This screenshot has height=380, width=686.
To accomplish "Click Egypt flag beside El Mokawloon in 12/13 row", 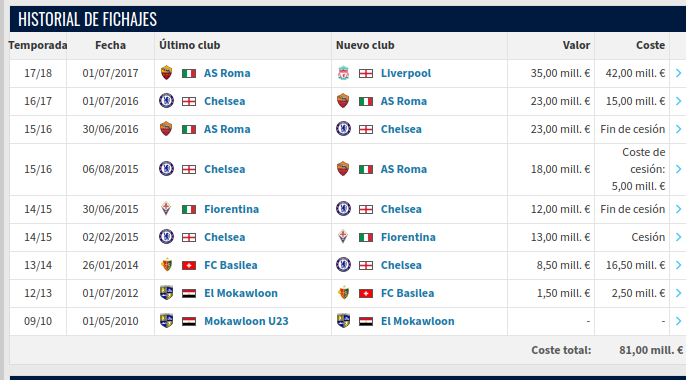I will click(x=189, y=293).
